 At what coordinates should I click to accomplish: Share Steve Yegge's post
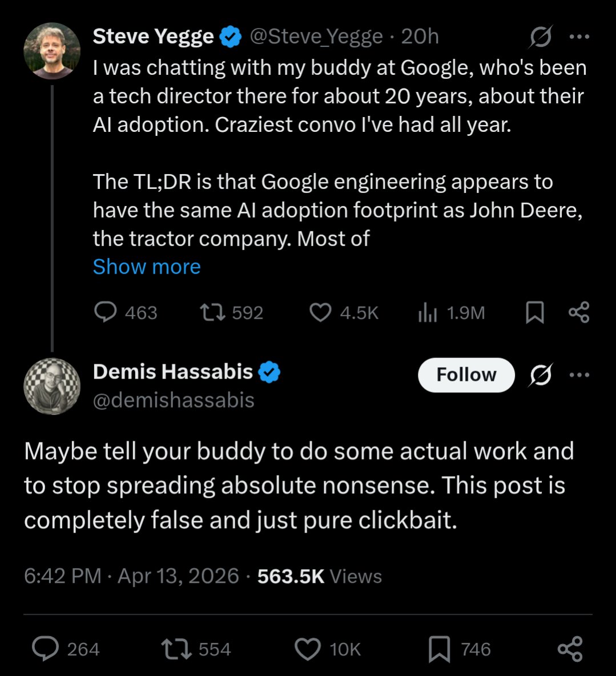[x=579, y=312]
